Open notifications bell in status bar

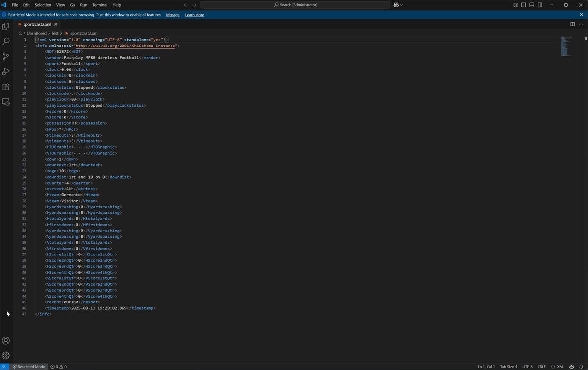(x=581, y=366)
